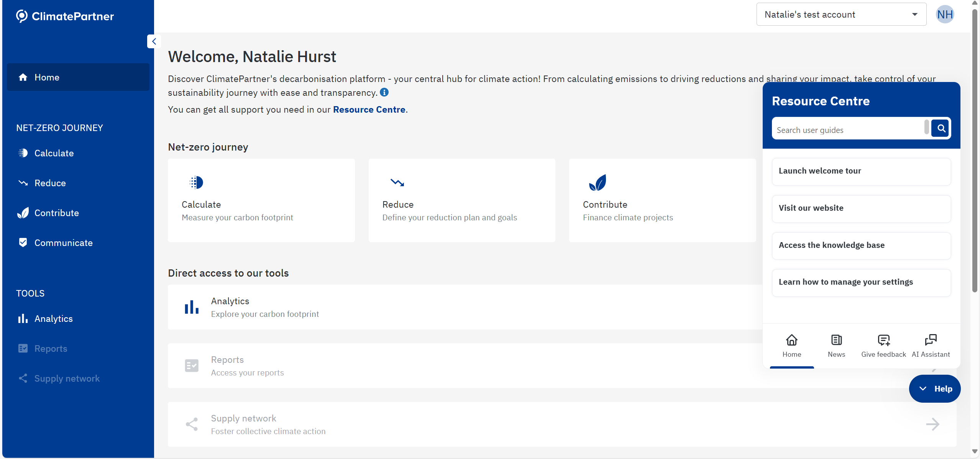This screenshot has width=980, height=459.
Task: Collapse the sidebar with the chevron button
Action: tap(154, 41)
